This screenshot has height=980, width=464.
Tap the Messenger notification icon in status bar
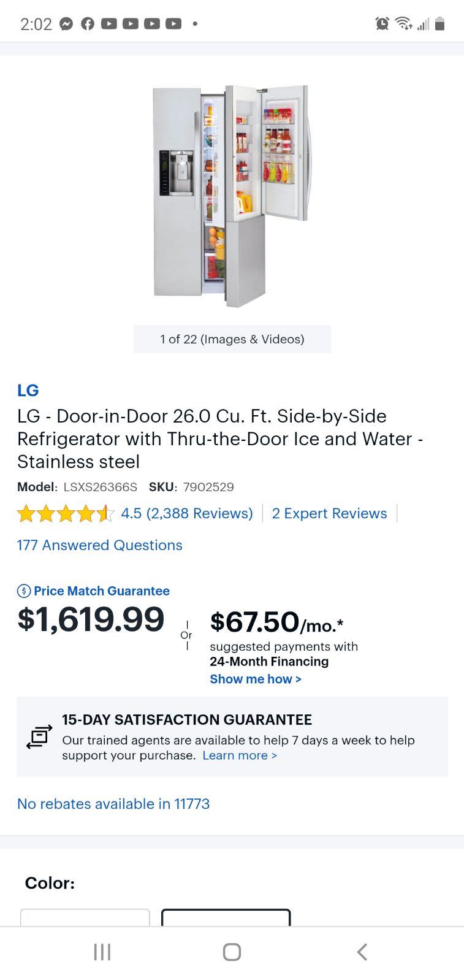click(66, 24)
